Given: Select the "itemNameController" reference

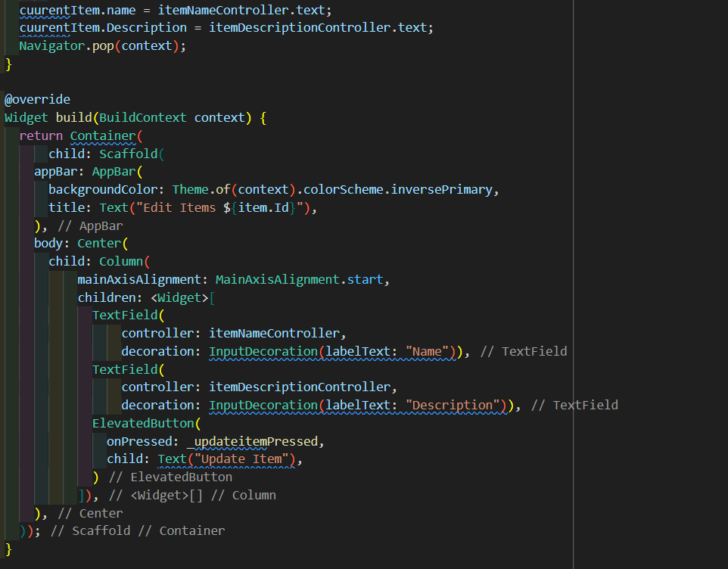Looking at the screenshot, I should point(272,333).
